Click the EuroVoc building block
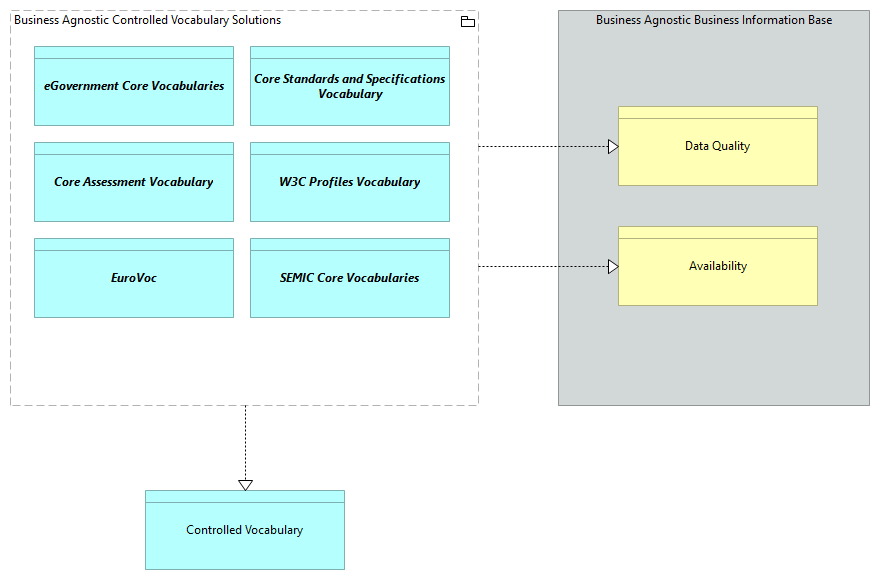The width and height of the screenshot is (880, 580). [134, 278]
